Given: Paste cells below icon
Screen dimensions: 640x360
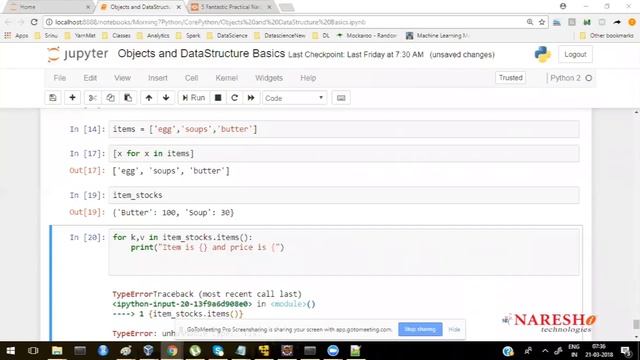Looking at the screenshot, I should [128, 98].
